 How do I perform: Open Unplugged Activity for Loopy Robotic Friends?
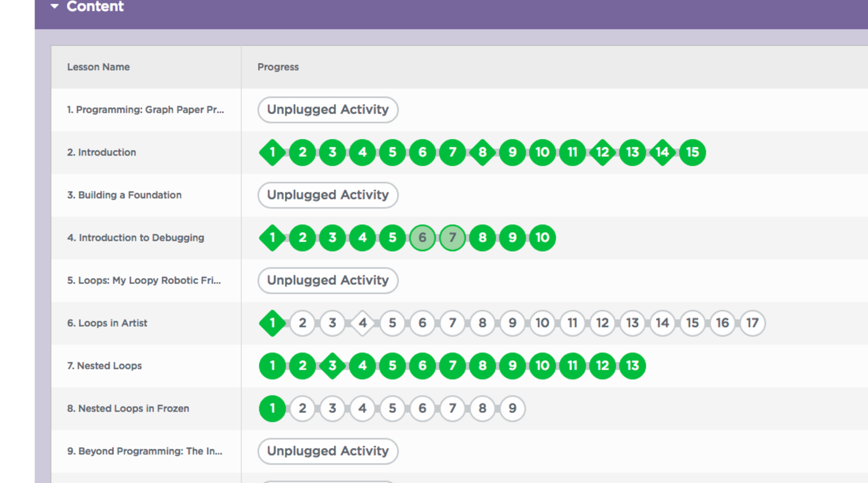click(x=328, y=280)
